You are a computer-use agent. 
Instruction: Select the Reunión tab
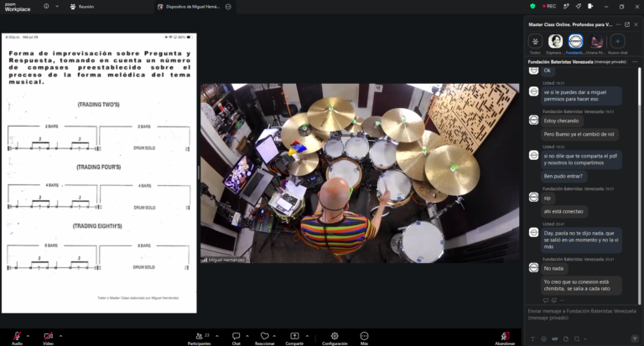[82, 7]
